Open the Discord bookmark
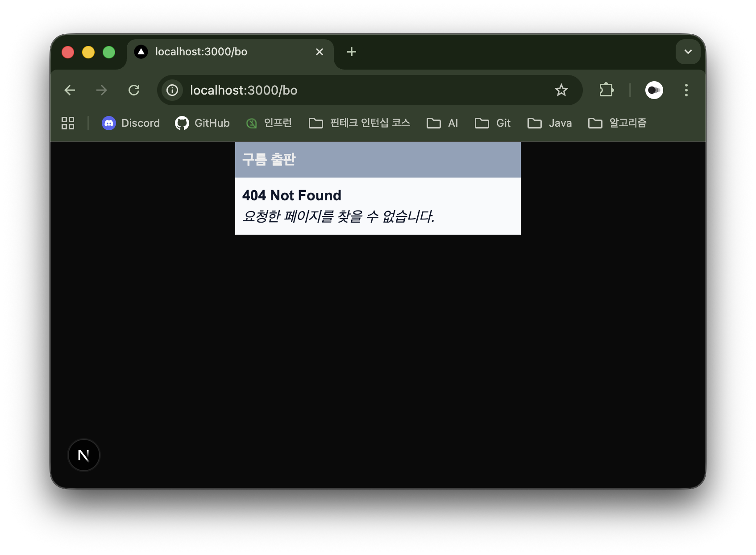 coord(131,123)
